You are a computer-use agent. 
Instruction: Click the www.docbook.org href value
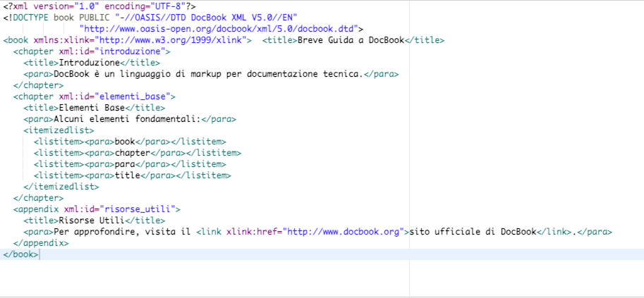(344, 232)
